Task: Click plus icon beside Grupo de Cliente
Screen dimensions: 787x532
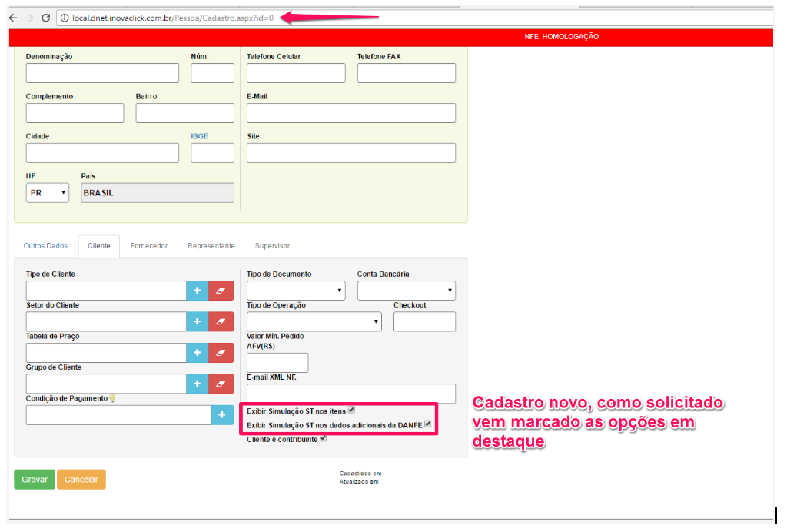Action: tap(197, 384)
